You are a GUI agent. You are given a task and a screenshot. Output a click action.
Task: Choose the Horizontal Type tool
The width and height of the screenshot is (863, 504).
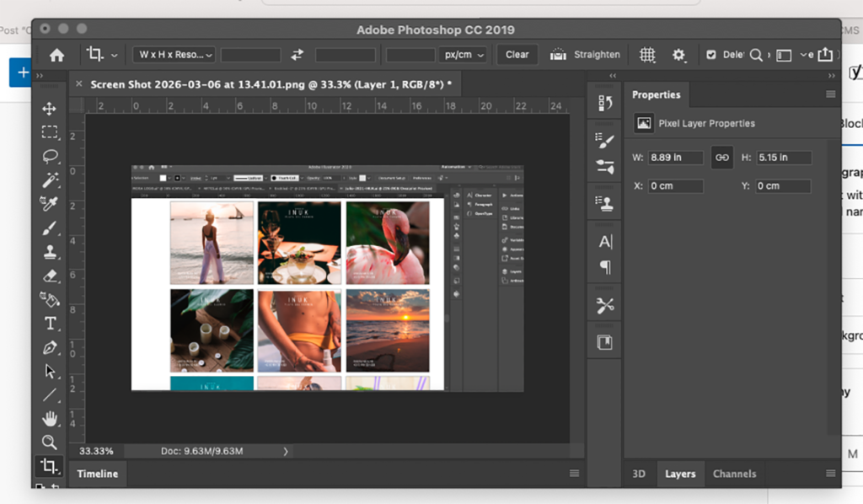click(50, 324)
